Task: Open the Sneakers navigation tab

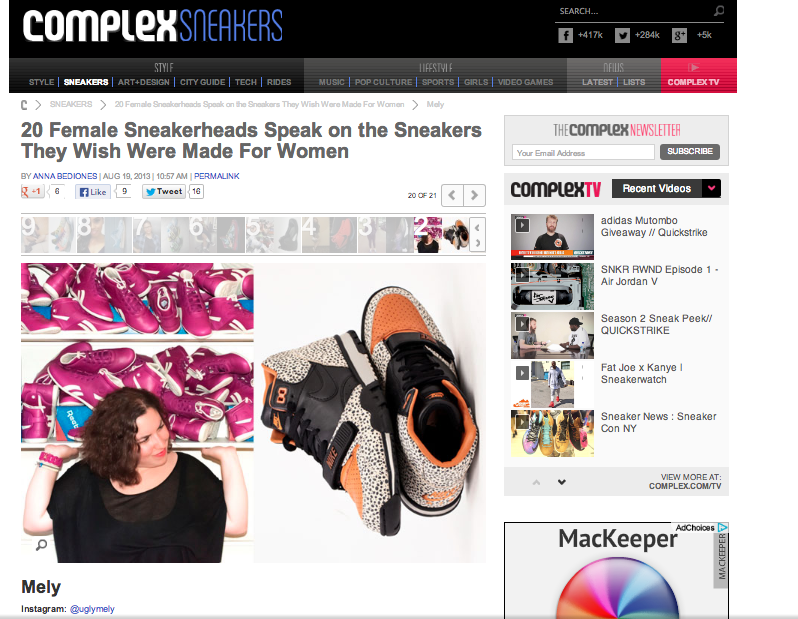Action: pos(86,82)
